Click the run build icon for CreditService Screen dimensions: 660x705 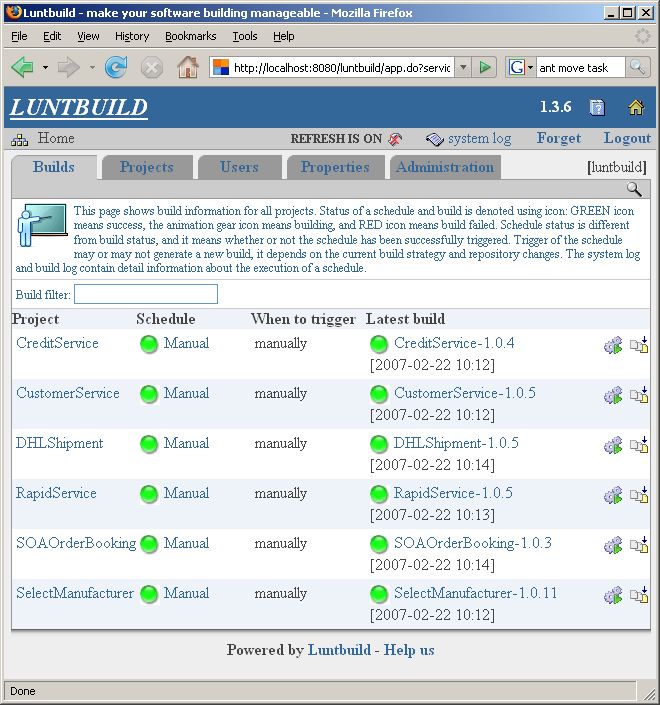pos(613,345)
